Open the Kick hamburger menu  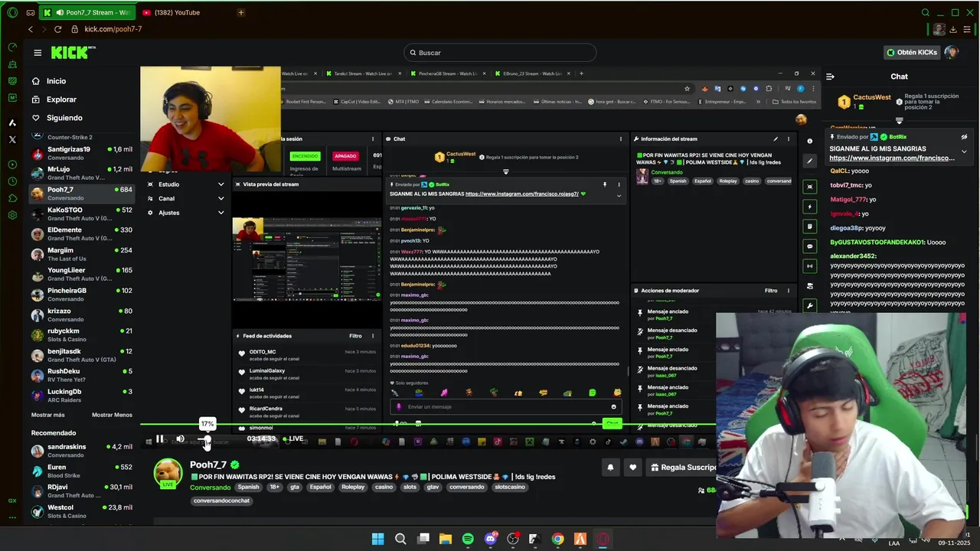pyautogui.click(x=38, y=53)
